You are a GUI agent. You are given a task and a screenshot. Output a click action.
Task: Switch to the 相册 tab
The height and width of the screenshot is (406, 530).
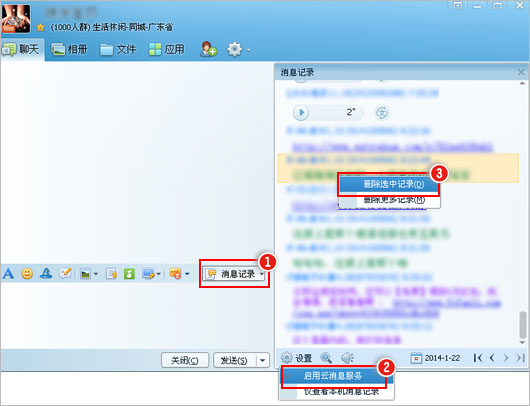pos(69,49)
